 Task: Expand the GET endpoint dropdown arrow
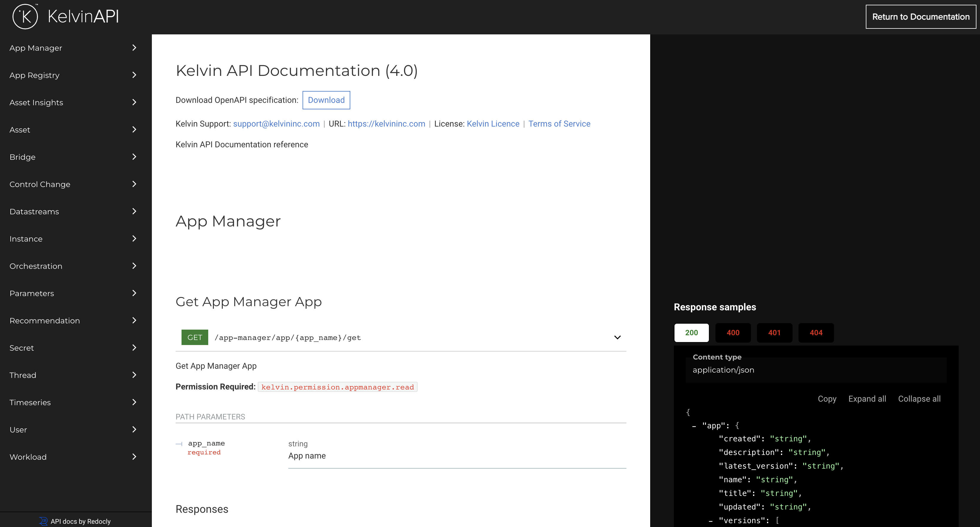[x=617, y=337]
